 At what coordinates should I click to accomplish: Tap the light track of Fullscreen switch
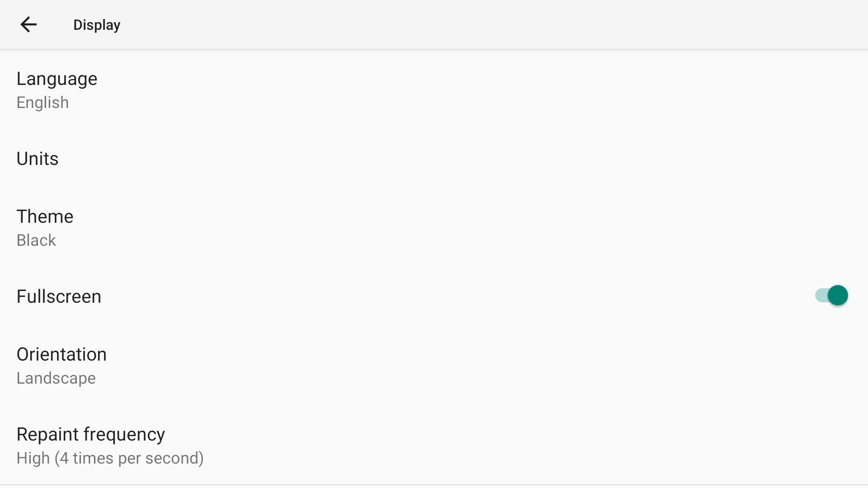821,296
